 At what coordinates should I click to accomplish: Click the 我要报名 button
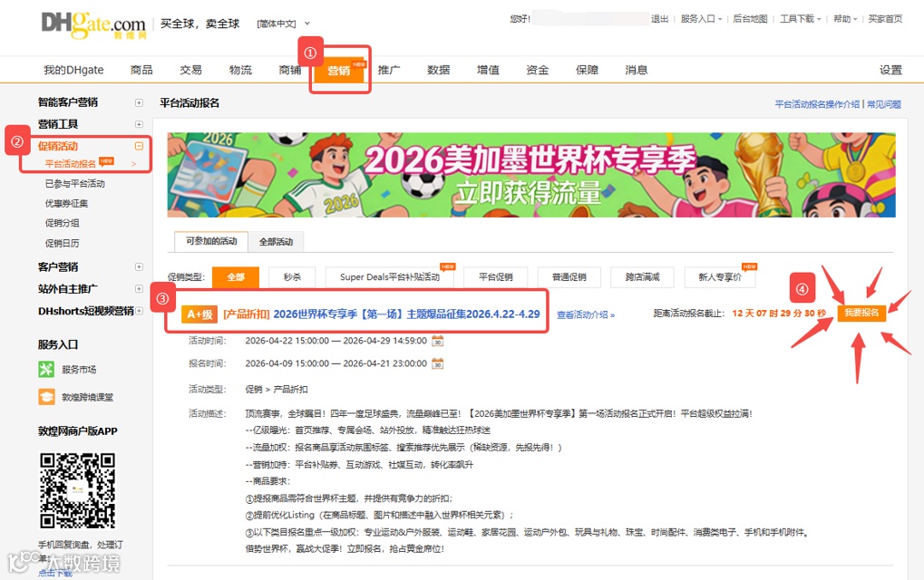point(861,313)
